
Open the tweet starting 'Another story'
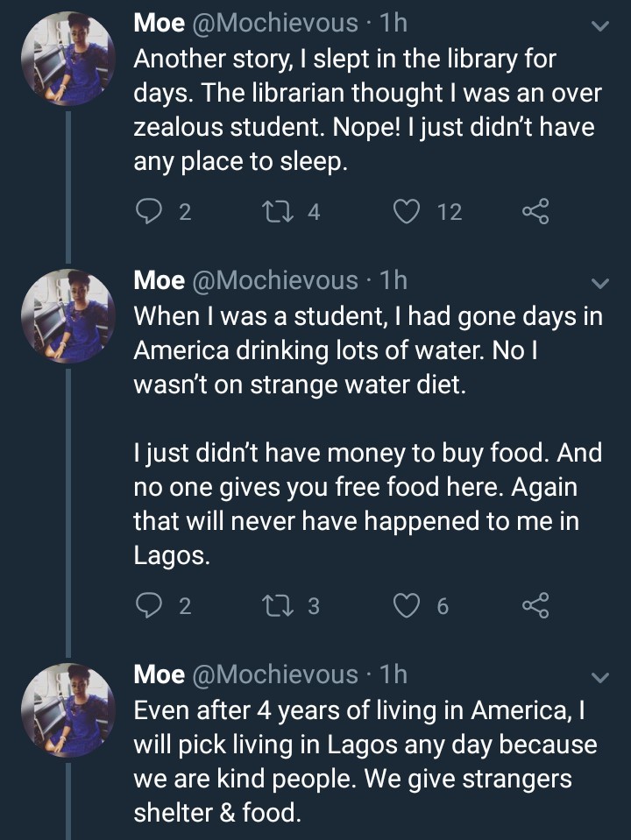coord(363,110)
